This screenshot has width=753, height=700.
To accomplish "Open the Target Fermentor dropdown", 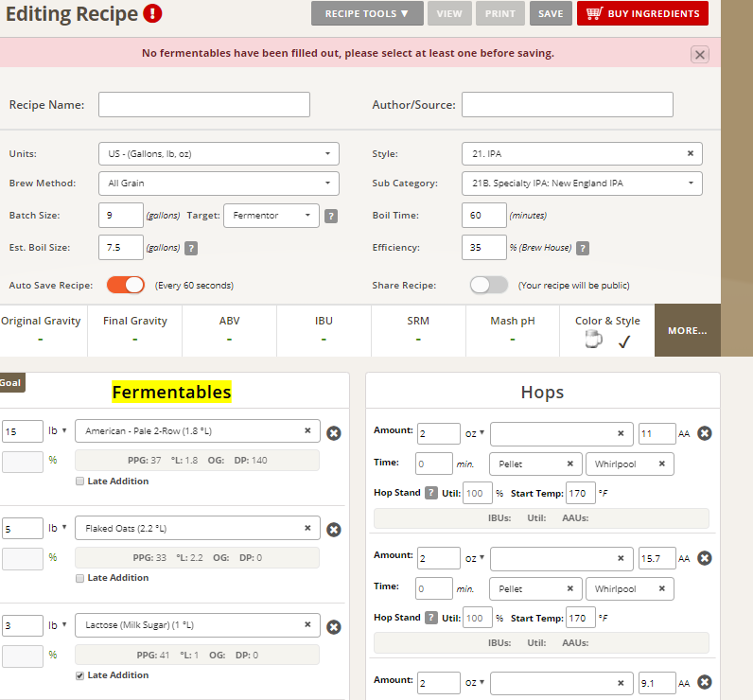I will pyautogui.click(x=271, y=216).
